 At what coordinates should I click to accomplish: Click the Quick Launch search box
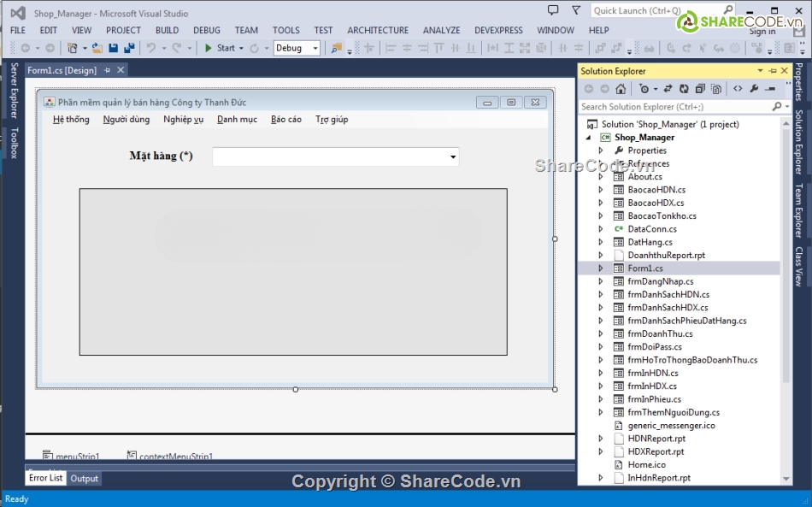pyautogui.click(x=663, y=10)
